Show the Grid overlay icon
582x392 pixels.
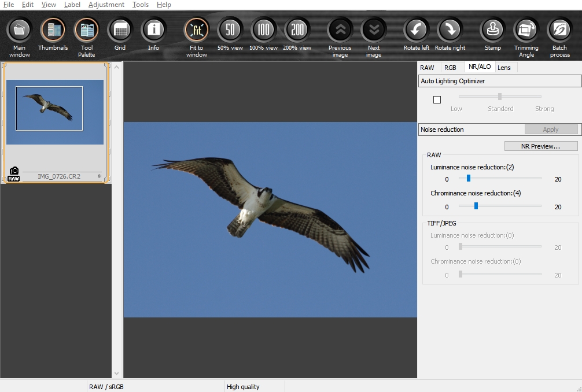coord(120,29)
